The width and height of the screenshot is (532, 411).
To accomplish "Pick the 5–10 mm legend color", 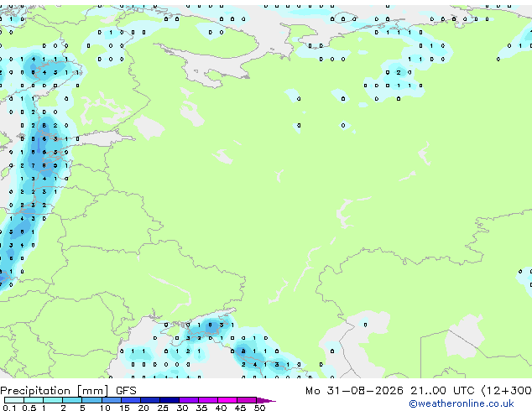I will click(91, 400).
